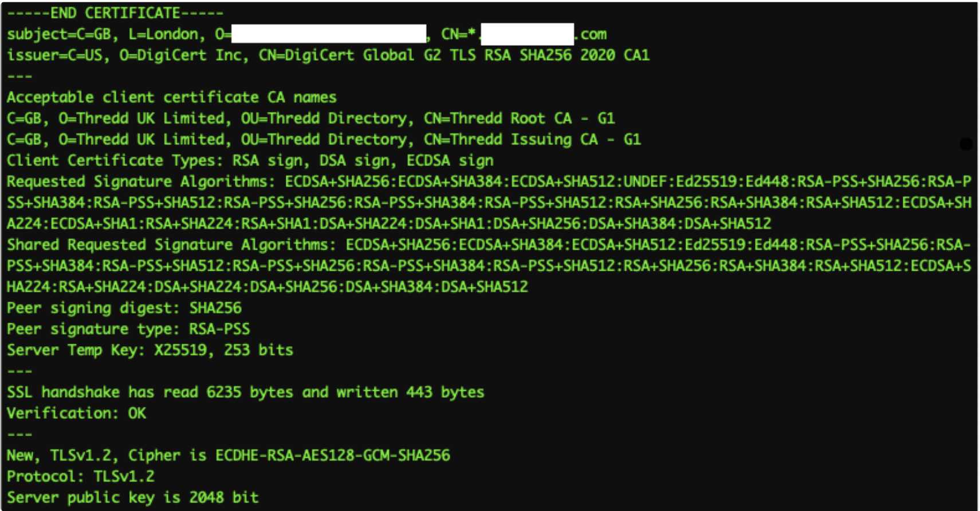The image size is (980, 511).
Task: Click Server Temp Key: X25519 line
Action: pyautogui.click(x=150, y=350)
